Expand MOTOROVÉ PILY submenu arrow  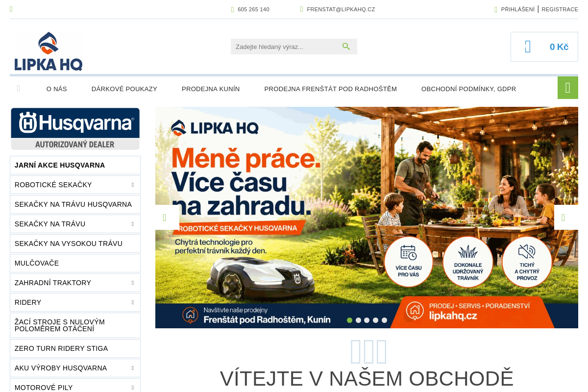(133, 388)
